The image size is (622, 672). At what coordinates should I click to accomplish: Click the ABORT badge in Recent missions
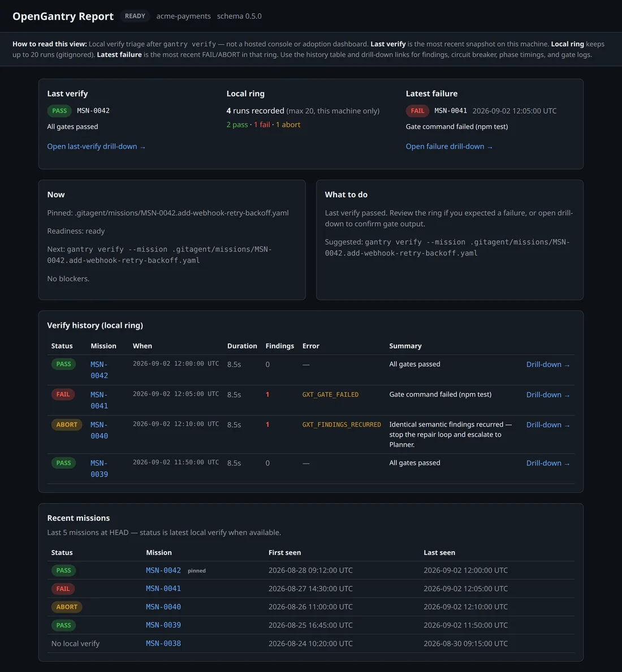coord(67,607)
